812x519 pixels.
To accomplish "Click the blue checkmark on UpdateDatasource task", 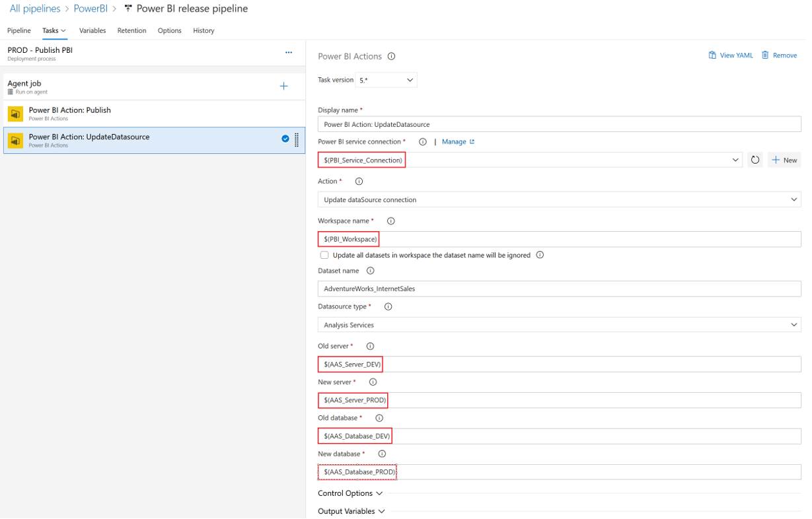I will point(285,139).
